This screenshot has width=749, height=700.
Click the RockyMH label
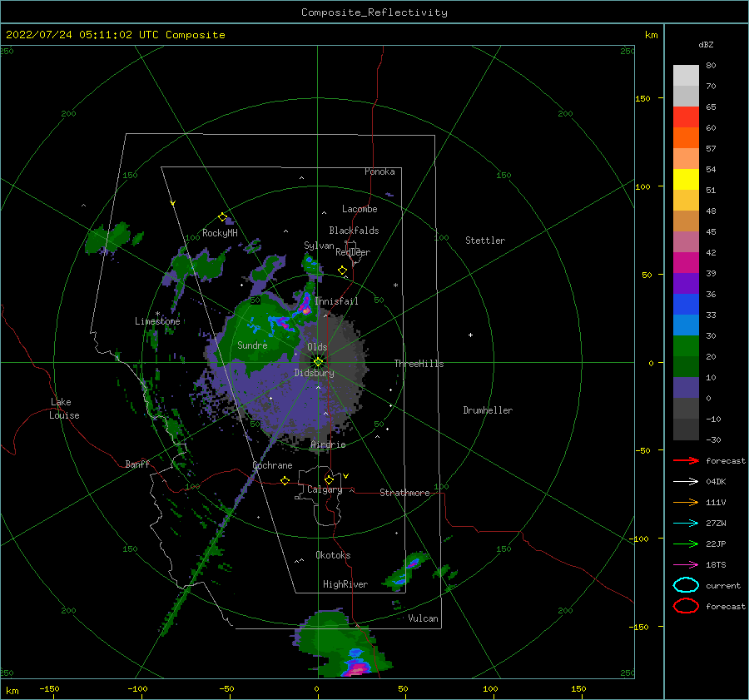(x=220, y=233)
